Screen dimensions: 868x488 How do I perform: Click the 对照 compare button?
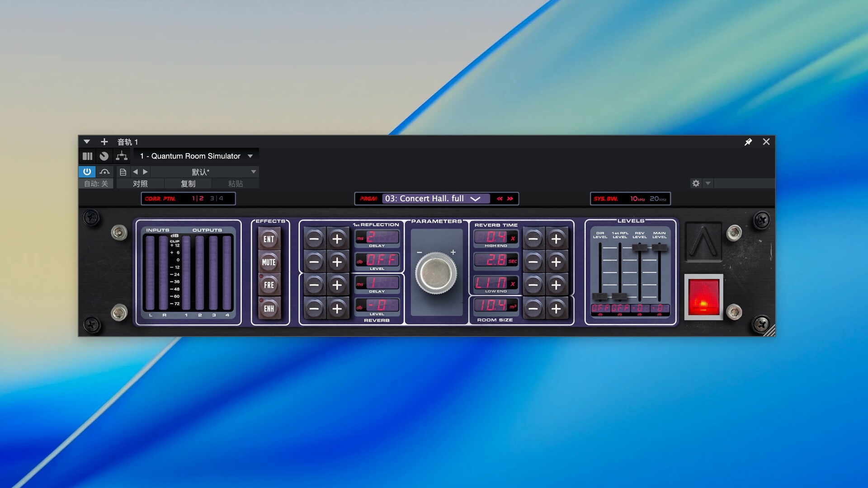point(140,184)
